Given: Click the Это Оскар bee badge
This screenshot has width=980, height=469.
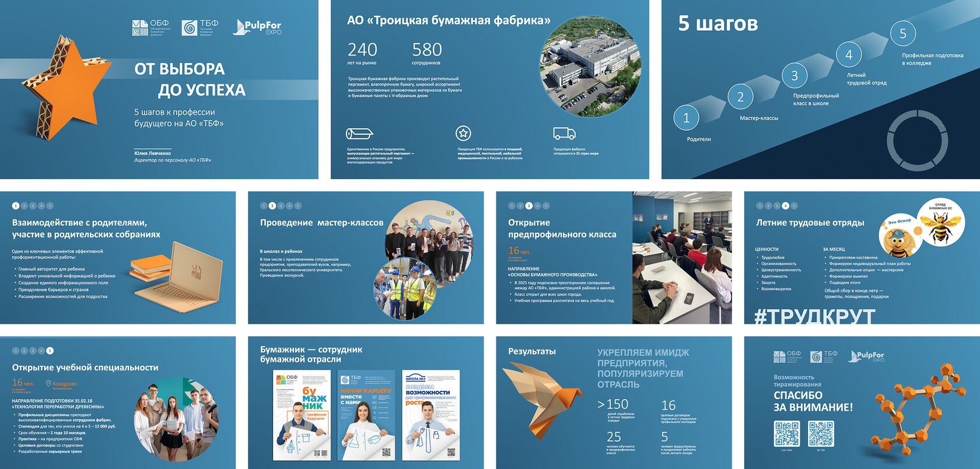Looking at the screenshot, I should point(901,236).
